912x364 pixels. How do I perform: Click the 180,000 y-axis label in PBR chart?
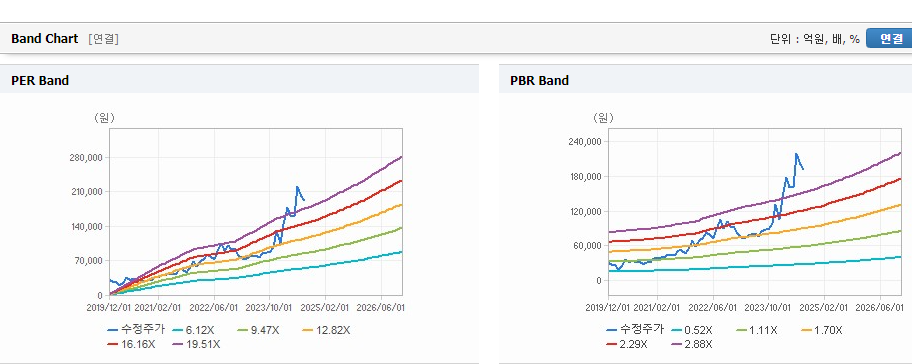(x=585, y=177)
